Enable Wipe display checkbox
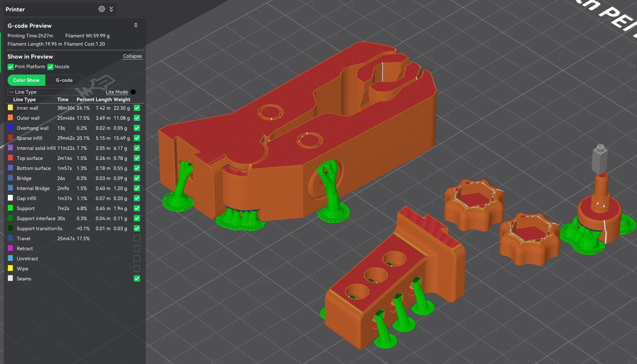This screenshot has height=364, width=637. (137, 269)
